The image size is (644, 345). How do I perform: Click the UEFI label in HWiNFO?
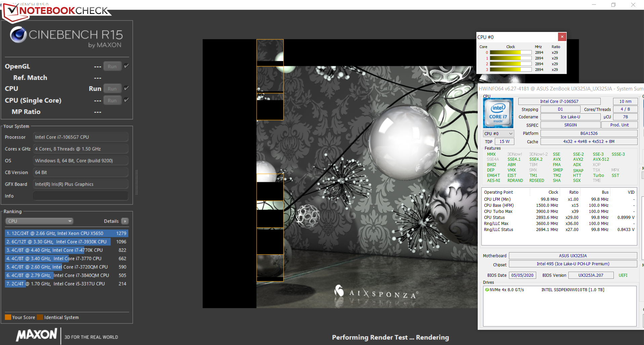pyautogui.click(x=623, y=275)
